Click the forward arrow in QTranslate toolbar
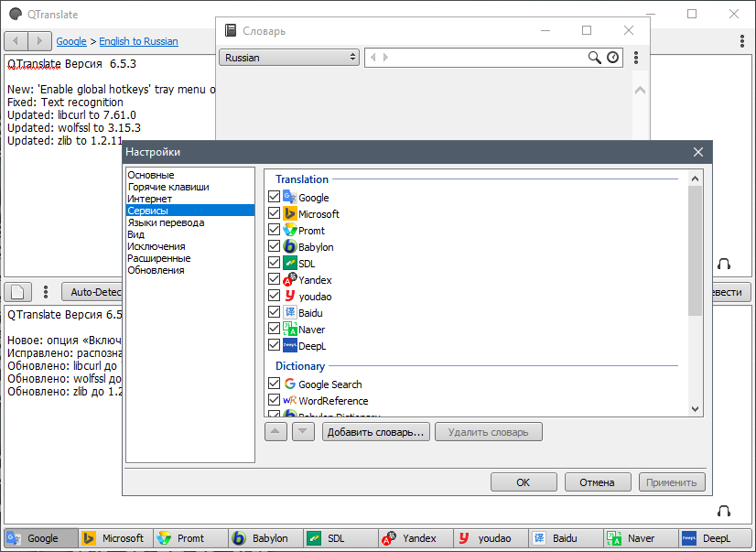Viewport: 756px width, 552px height. point(39,41)
